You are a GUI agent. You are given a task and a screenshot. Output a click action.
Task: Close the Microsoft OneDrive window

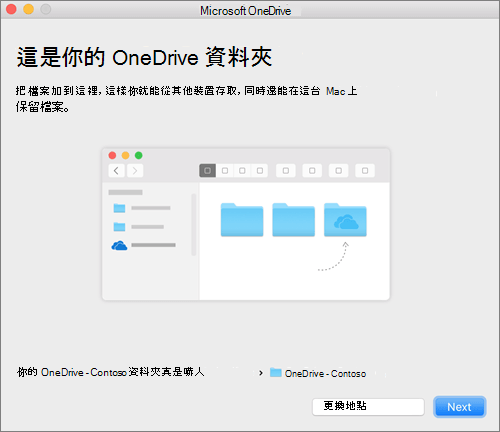tap(11, 9)
